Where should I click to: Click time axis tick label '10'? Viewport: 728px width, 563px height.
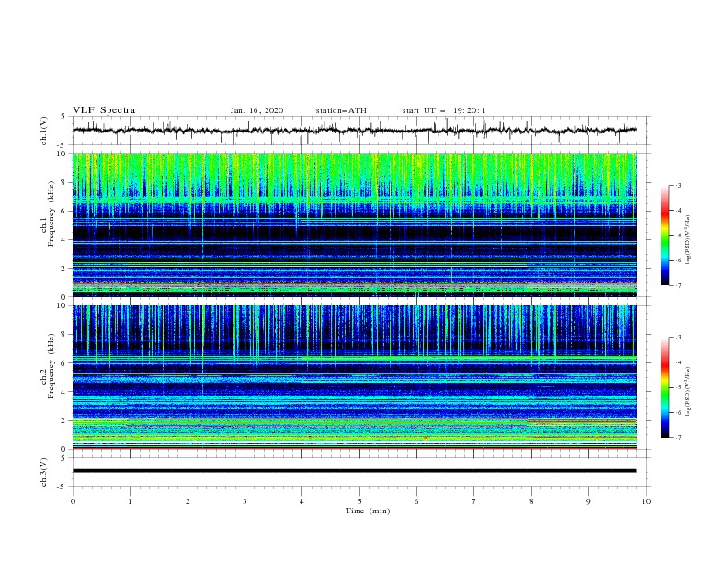tap(646, 501)
